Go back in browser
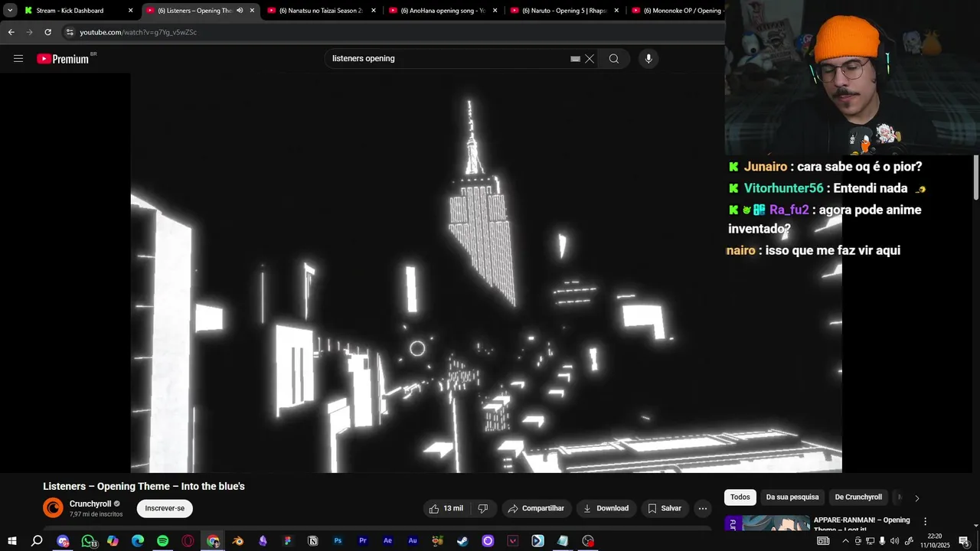The image size is (980, 551). 11,32
